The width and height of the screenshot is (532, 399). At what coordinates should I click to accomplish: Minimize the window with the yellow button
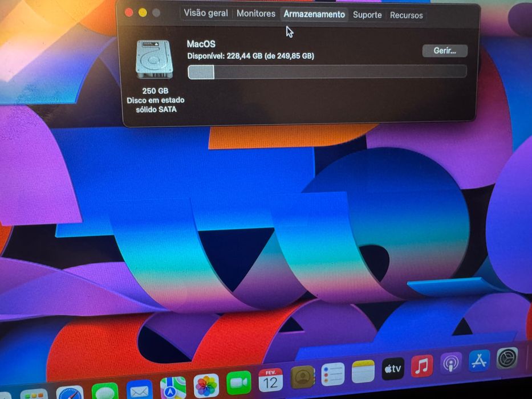(143, 13)
